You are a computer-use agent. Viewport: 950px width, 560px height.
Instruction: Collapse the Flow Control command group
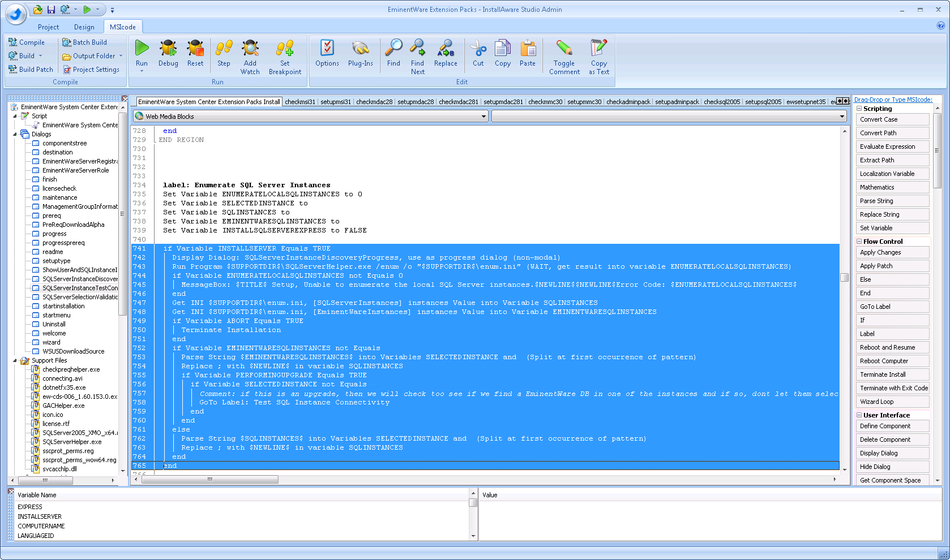(x=859, y=242)
